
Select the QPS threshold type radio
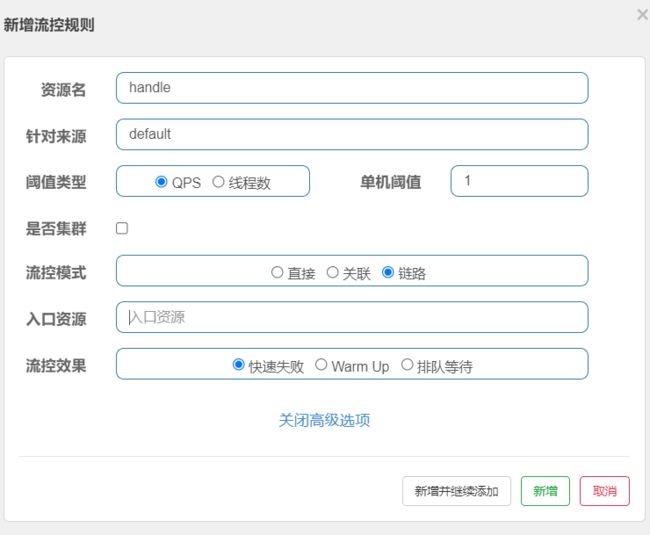161,182
